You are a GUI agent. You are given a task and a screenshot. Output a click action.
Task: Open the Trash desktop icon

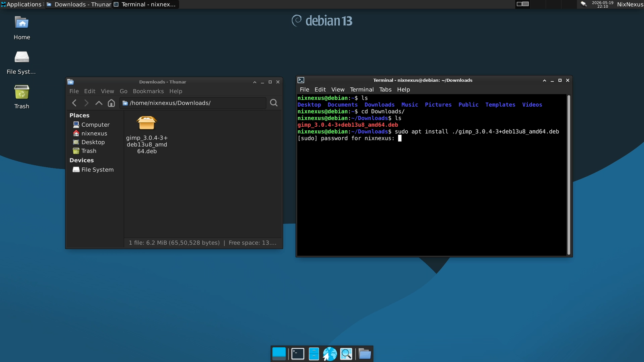(22, 92)
